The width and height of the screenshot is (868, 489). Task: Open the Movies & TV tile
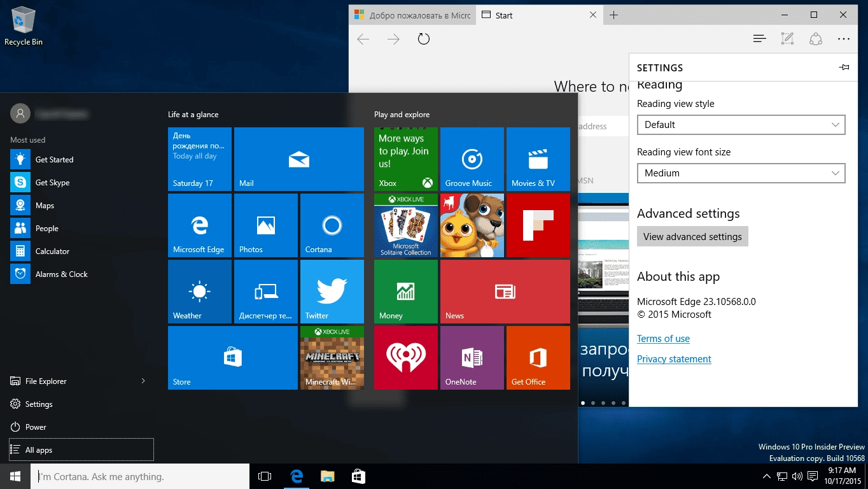(538, 159)
